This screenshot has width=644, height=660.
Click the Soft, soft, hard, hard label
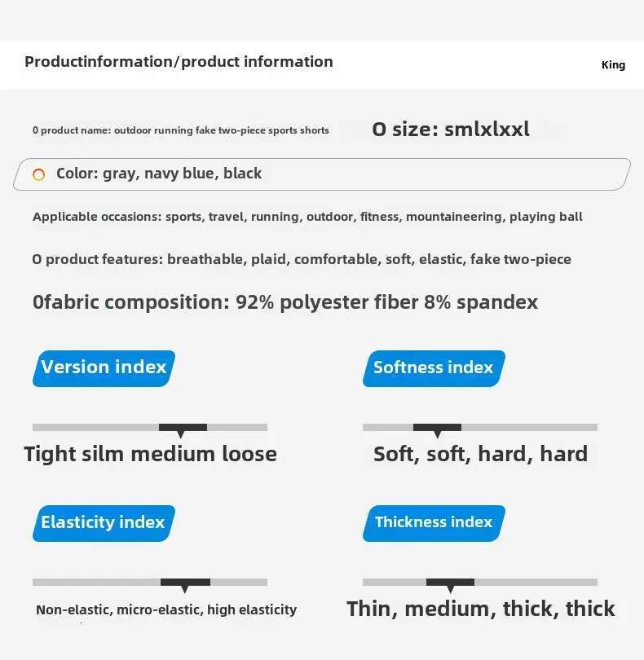[x=481, y=454]
